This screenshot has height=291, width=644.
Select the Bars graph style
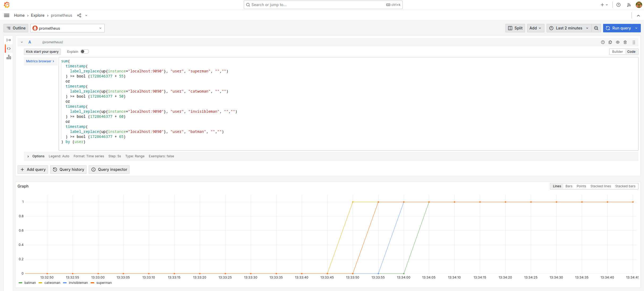click(x=569, y=186)
